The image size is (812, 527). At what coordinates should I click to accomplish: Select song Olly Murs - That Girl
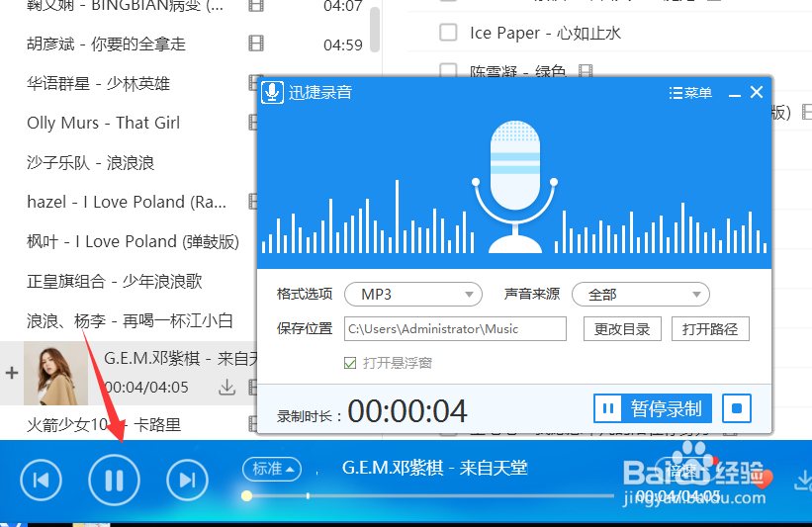[104, 124]
